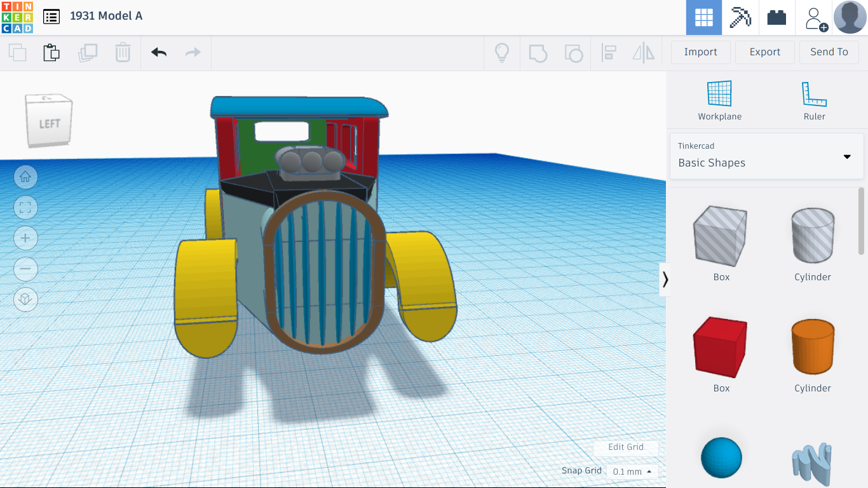This screenshot has width=868, height=488.
Task: Select the blue Sphere shape
Action: tap(721, 457)
